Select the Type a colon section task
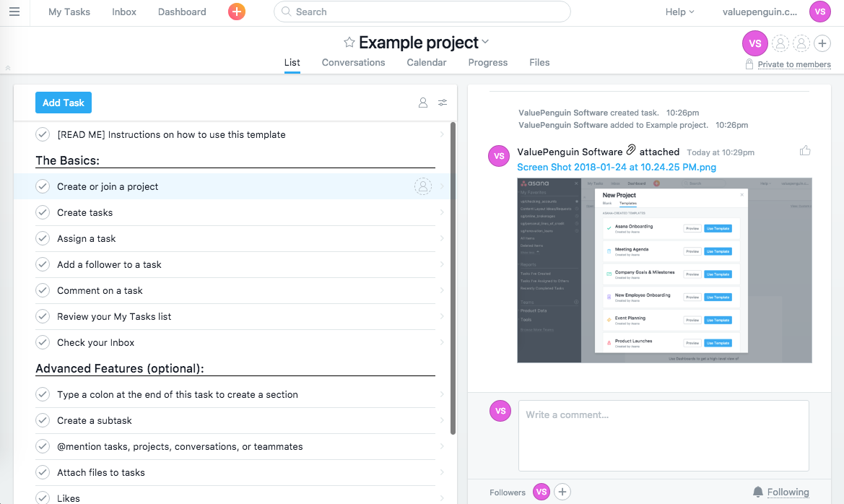 coord(235,394)
